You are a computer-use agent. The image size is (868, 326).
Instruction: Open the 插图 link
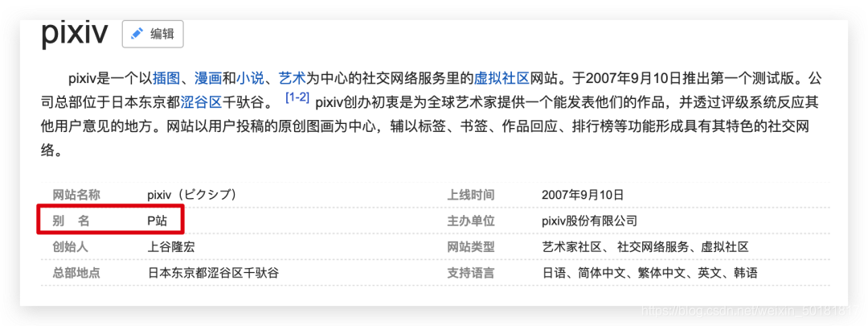pos(166,79)
